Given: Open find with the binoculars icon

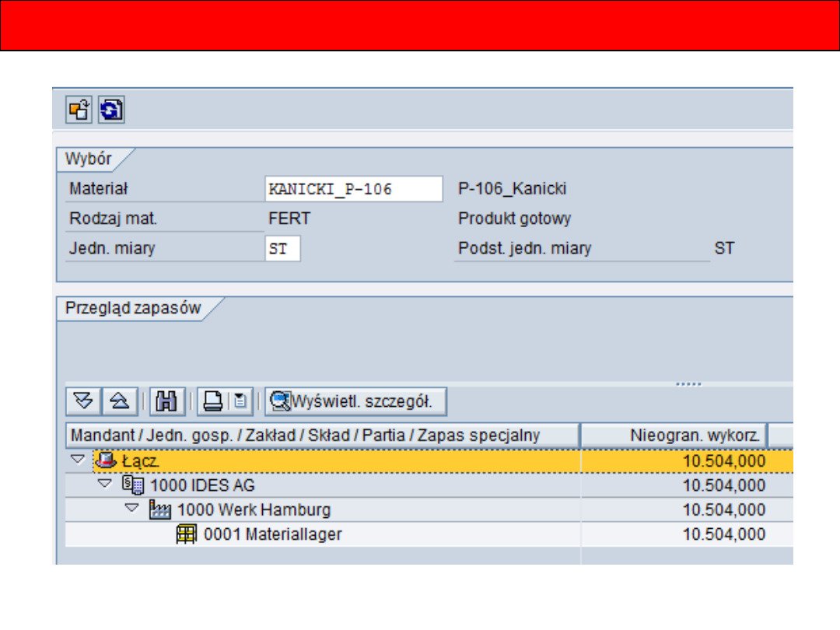Looking at the screenshot, I should (166, 401).
